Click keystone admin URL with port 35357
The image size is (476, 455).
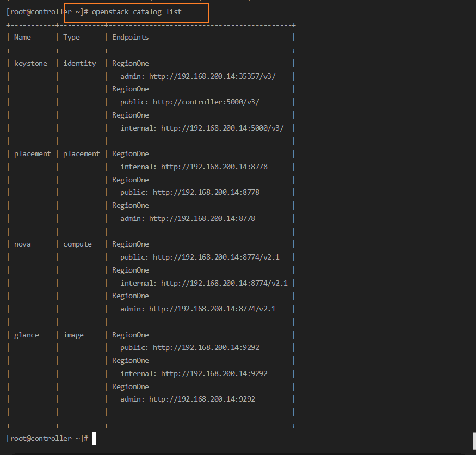(x=212, y=77)
